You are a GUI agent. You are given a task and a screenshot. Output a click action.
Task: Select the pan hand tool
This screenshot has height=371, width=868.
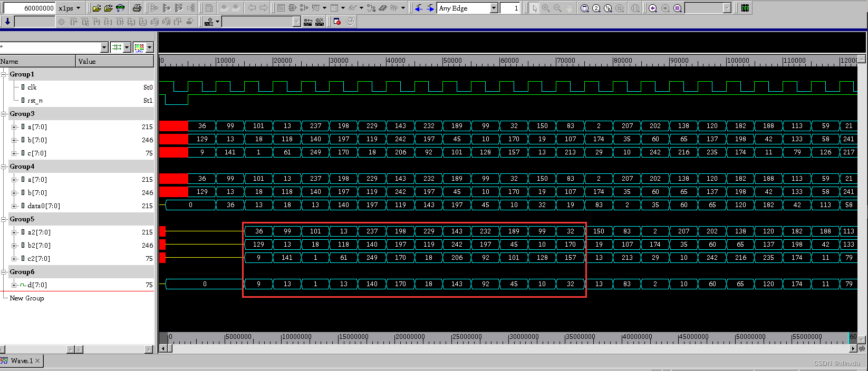point(569,8)
